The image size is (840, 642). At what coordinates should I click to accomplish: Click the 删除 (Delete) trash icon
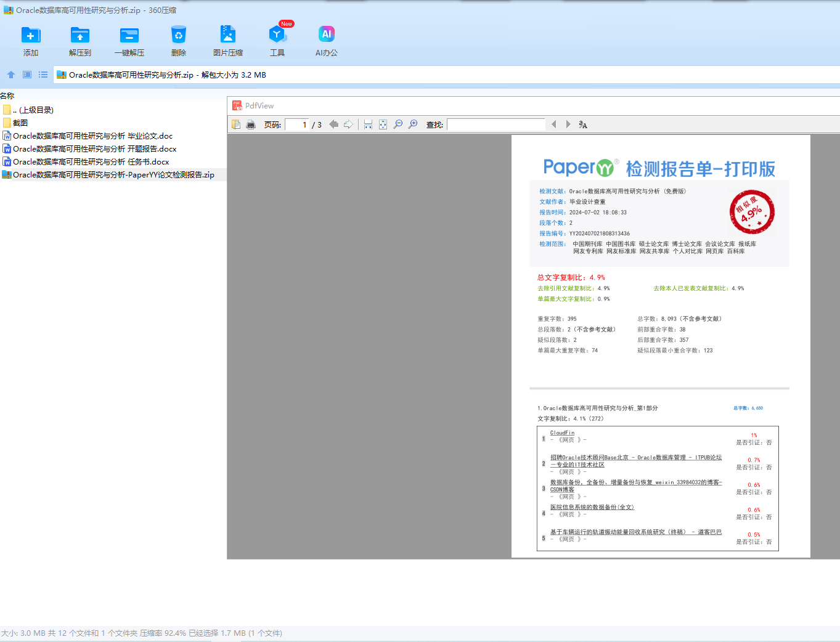(179, 35)
